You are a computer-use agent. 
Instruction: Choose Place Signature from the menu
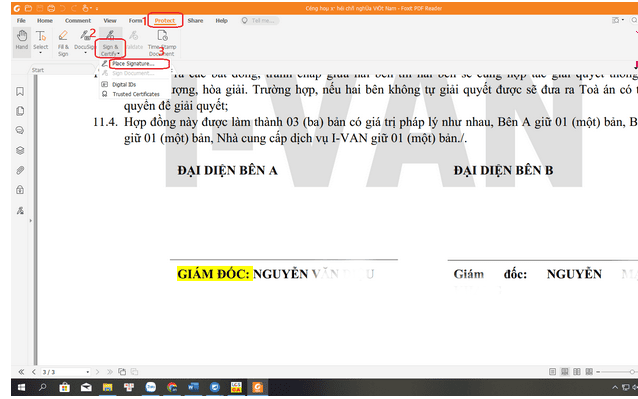coord(133,64)
